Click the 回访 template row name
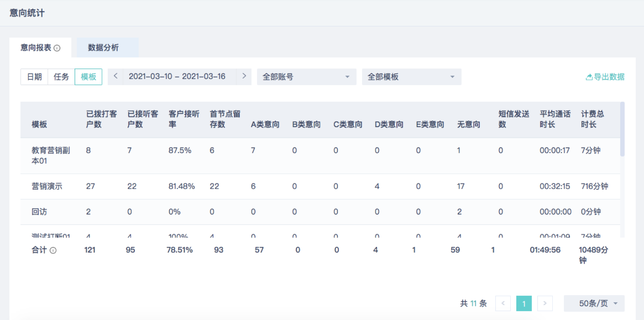This screenshot has height=320, width=644. pos(39,212)
